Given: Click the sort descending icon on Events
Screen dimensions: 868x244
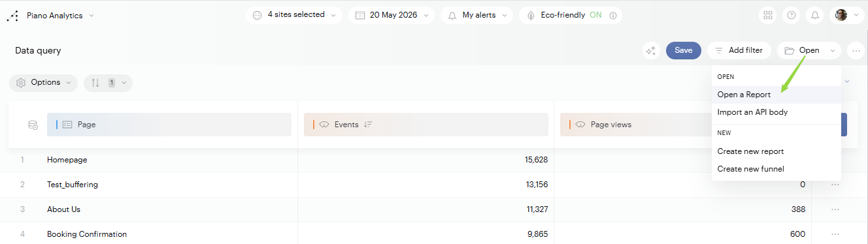Looking at the screenshot, I should (x=368, y=125).
